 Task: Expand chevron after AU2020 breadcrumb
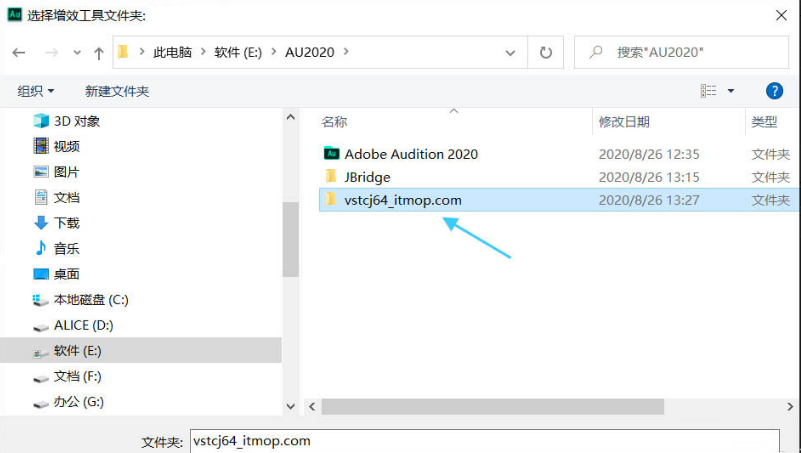coord(346,52)
